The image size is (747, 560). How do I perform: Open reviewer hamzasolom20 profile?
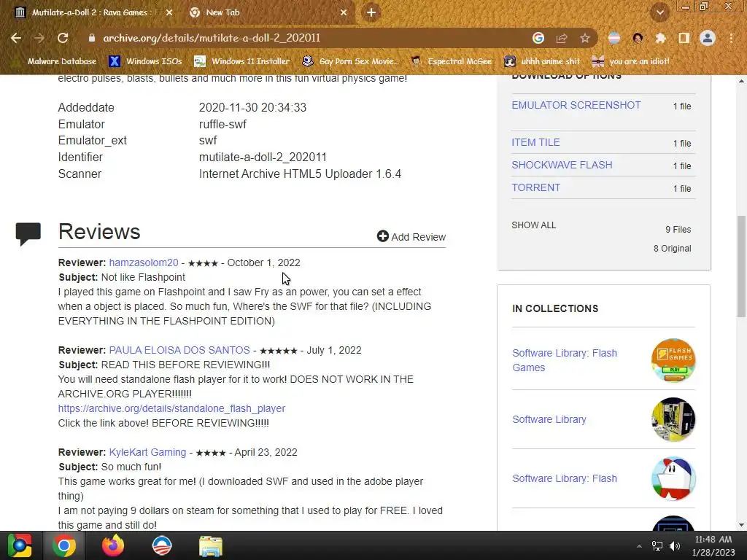(x=144, y=262)
